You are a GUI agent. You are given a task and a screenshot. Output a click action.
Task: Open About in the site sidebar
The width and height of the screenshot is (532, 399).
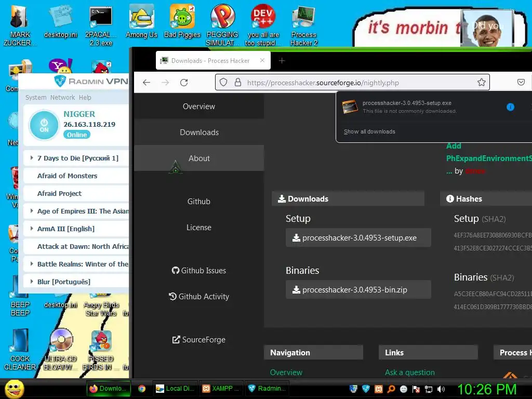(x=199, y=158)
